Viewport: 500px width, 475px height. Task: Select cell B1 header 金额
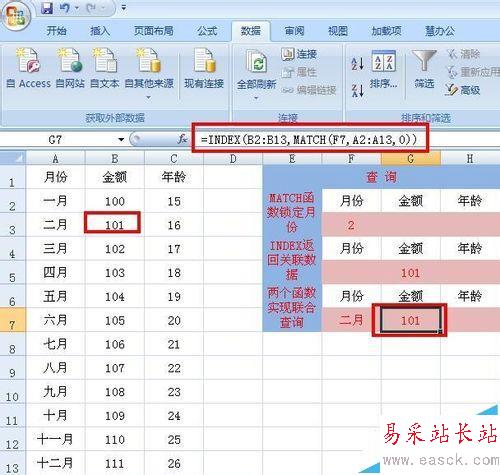tap(115, 177)
